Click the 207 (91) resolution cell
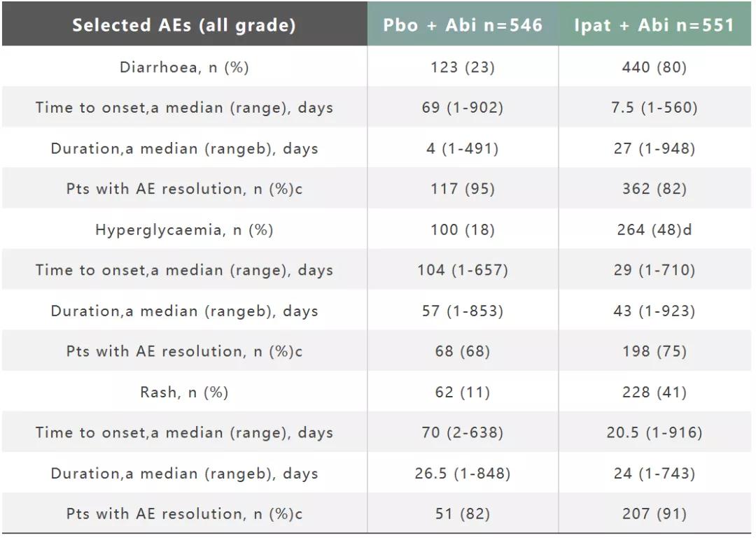The width and height of the screenshot is (756, 538). click(x=654, y=514)
